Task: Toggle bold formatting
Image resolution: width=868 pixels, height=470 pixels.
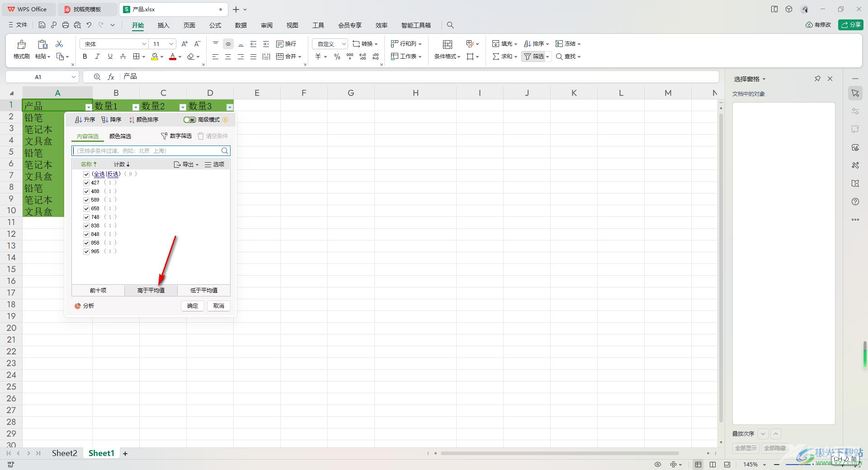Action: tap(85, 56)
